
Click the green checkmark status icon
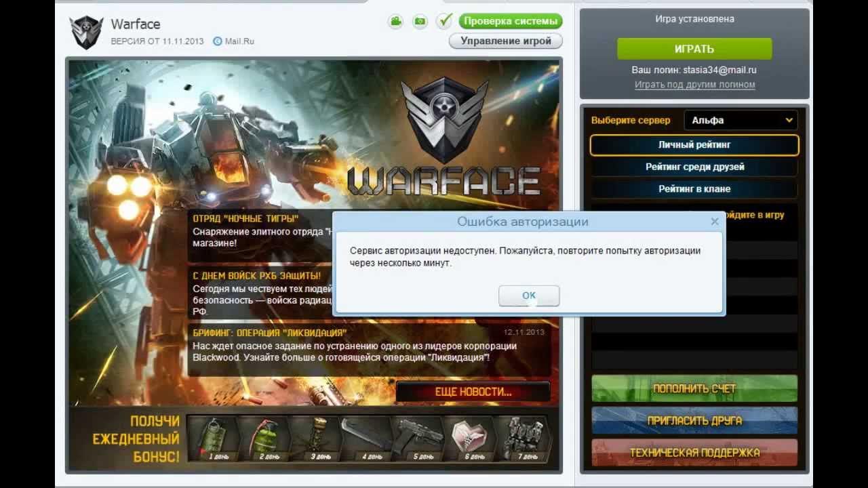[444, 21]
